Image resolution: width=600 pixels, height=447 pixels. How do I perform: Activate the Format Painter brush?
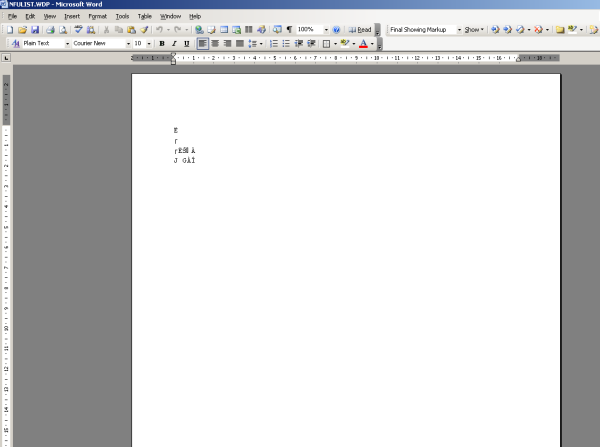point(144,29)
